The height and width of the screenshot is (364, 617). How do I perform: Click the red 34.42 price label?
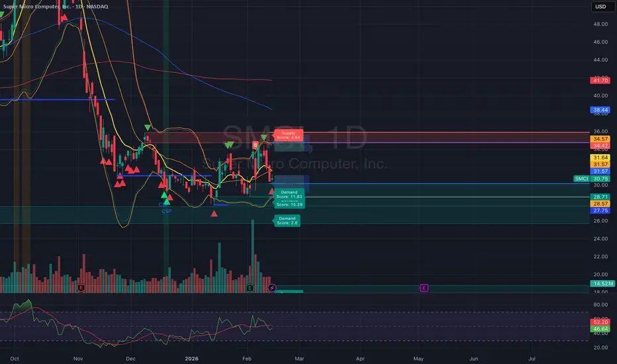[600, 146]
